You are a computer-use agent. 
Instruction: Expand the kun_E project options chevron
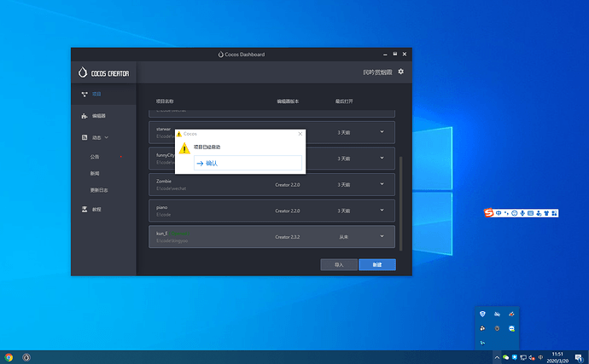point(382,236)
